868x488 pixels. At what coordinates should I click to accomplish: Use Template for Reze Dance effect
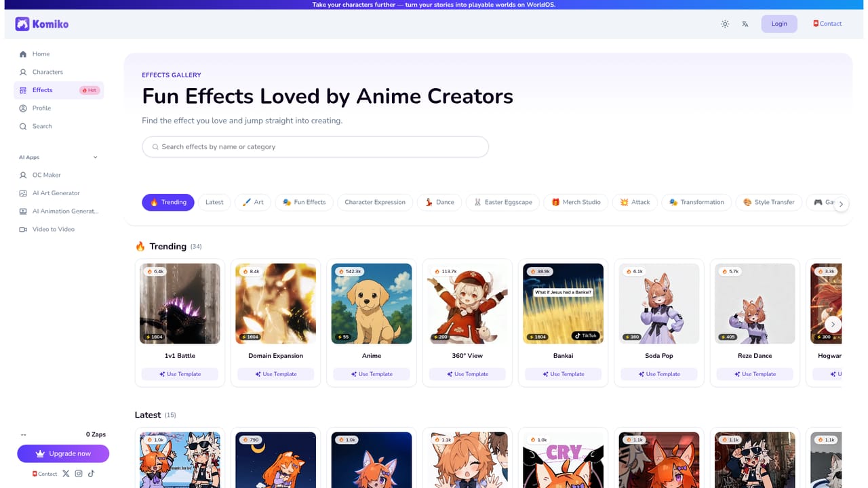[x=755, y=374]
